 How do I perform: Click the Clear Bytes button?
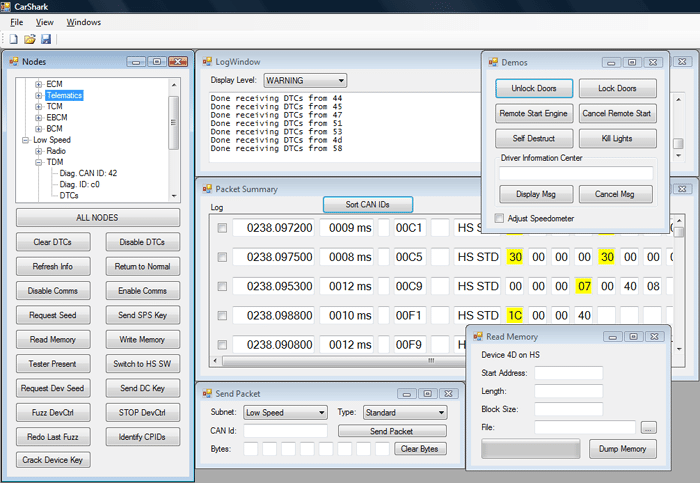tap(420, 449)
